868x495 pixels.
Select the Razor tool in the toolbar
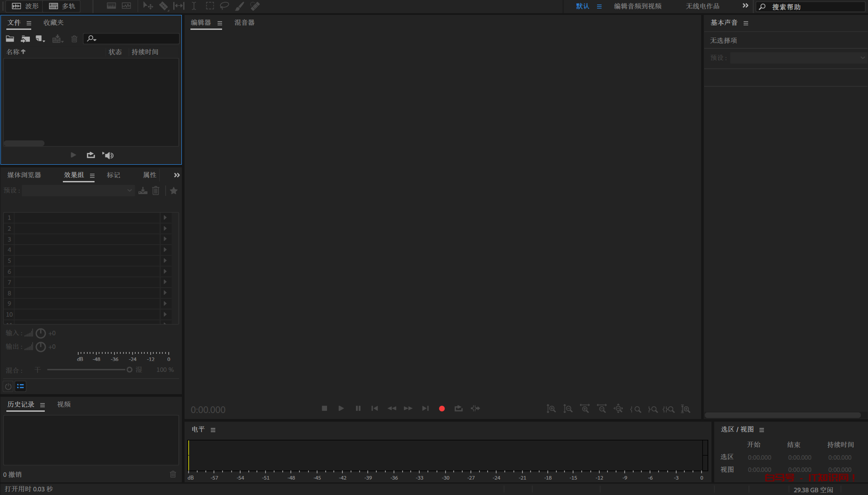pos(163,6)
